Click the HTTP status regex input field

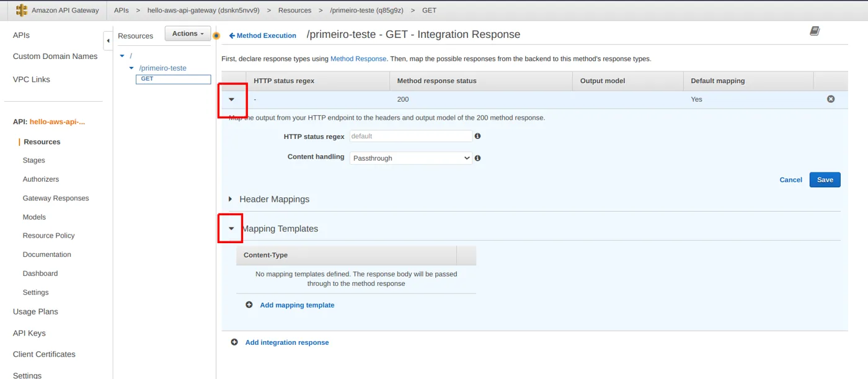(x=411, y=136)
